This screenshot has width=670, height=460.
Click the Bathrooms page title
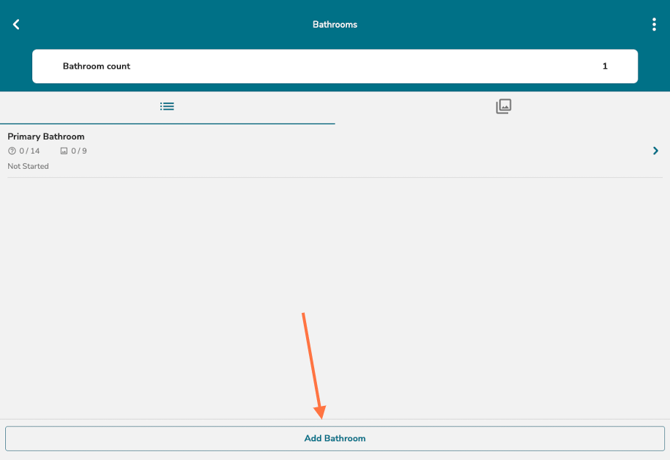pos(334,24)
